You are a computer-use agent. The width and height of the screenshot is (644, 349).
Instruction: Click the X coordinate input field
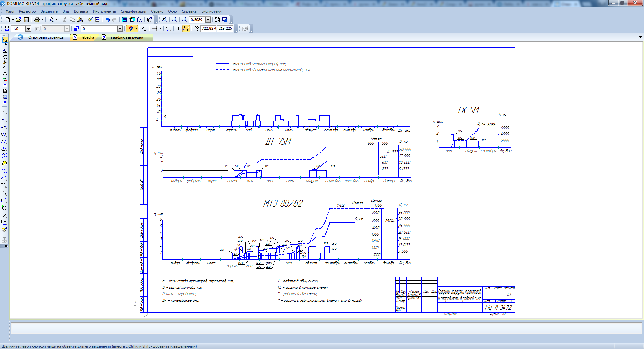pos(208,29)
